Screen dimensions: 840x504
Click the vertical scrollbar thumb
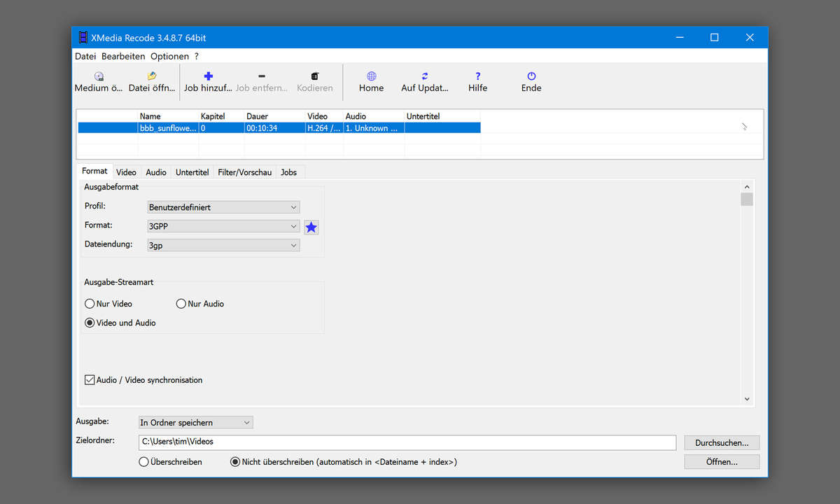pos(747,199)
